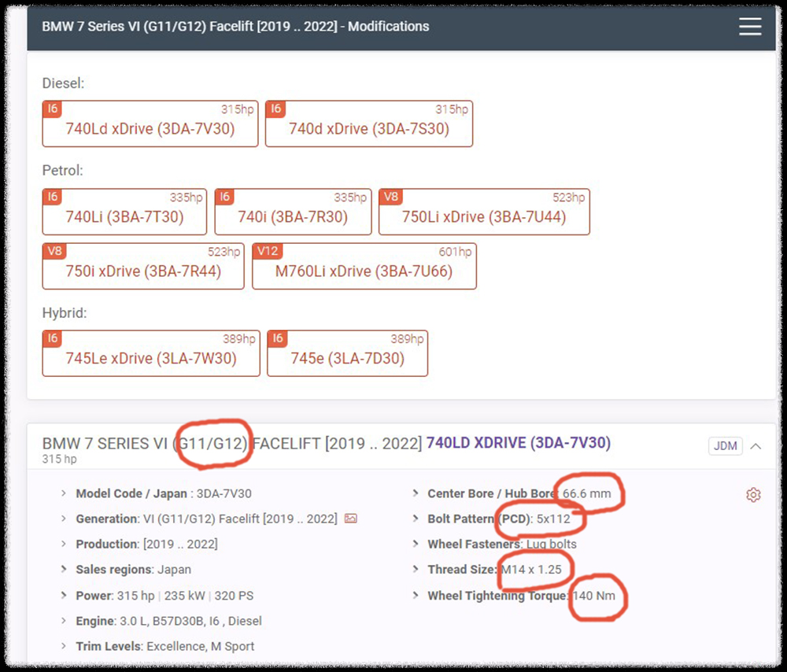Click the '140 Nm' torque value
This screenshot has width=787, height=672.
(593, 596)
